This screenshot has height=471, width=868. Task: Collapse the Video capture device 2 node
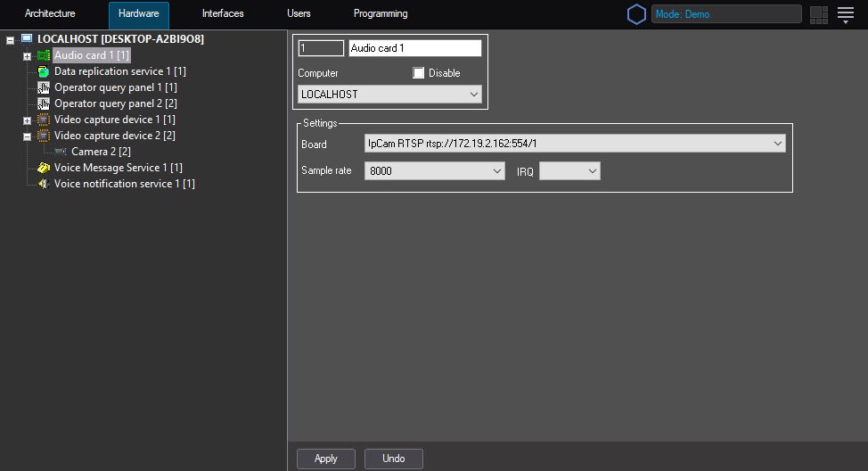click(x=27, y=136)
